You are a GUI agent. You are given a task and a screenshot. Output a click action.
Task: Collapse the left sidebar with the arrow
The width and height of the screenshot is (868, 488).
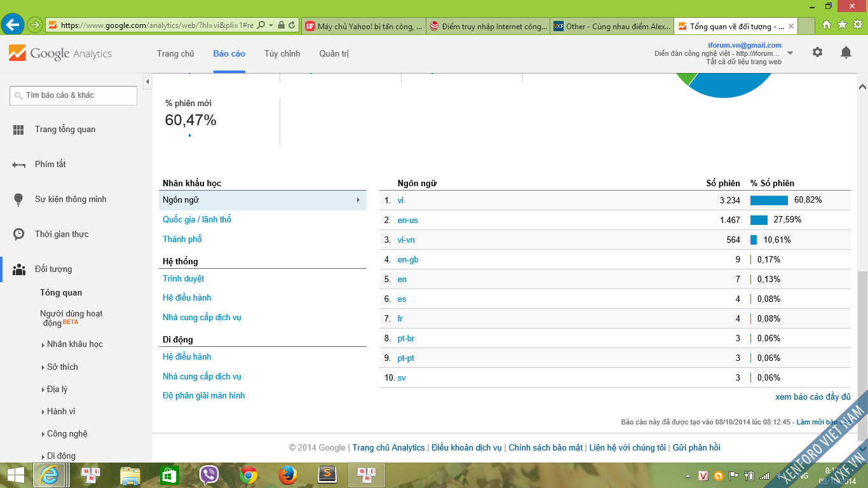(x=147, y=82)
